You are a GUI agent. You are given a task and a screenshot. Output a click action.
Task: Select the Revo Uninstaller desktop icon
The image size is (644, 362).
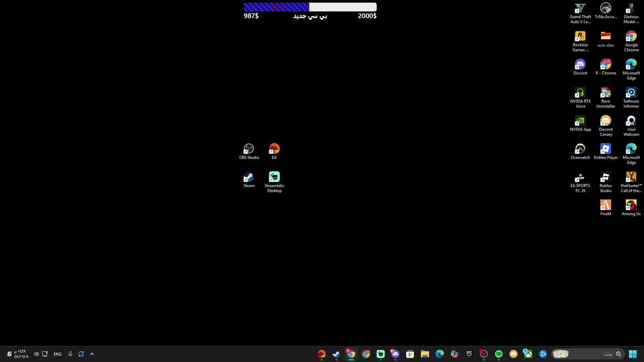pyautogui.click(x=606, y=98)
